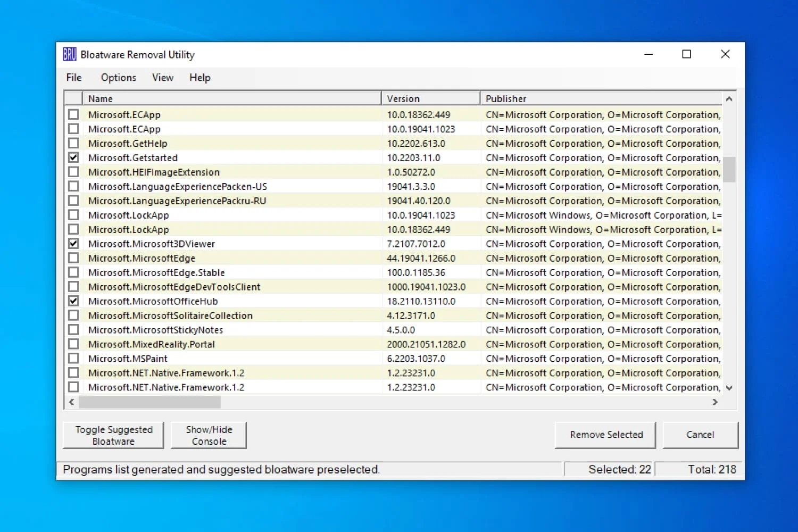Minimize the Bloatware Removal Utility window
The image size is (798, 532).
click(649, 54)
